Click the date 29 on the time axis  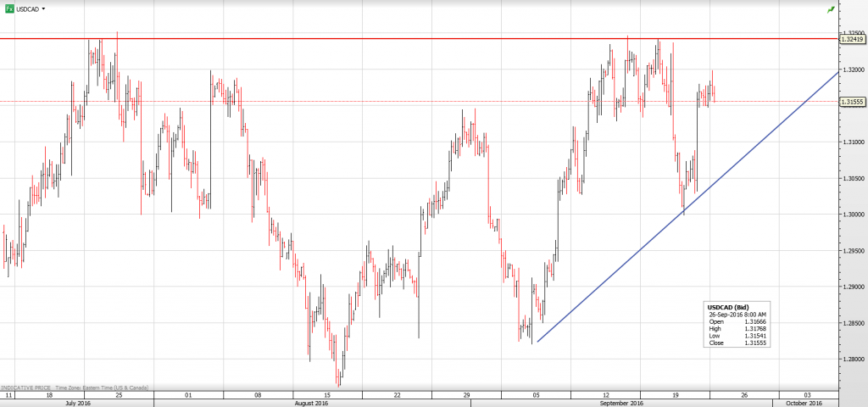pyautogui.click(x=466, y=395)
